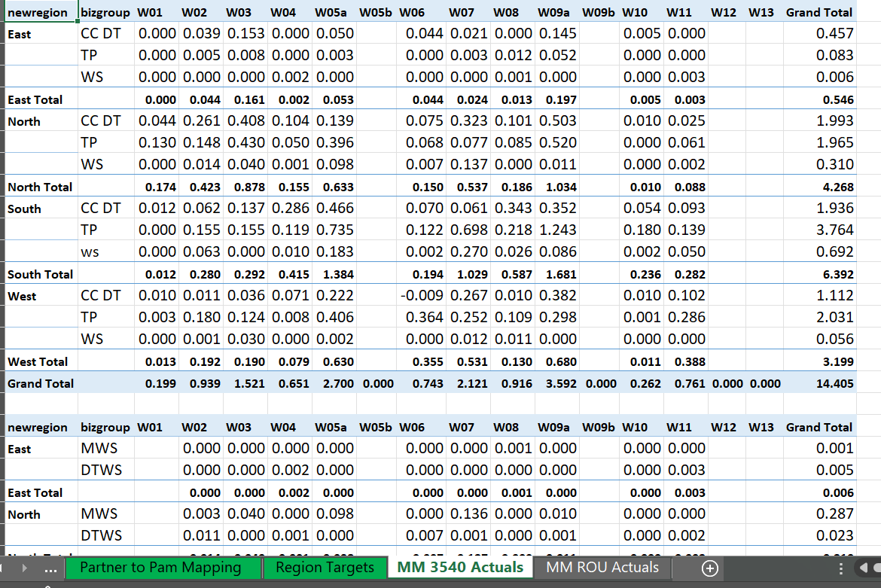Click the first table's bizgroup column header
This screenshot has height=588, width=881.
(105, 13)
